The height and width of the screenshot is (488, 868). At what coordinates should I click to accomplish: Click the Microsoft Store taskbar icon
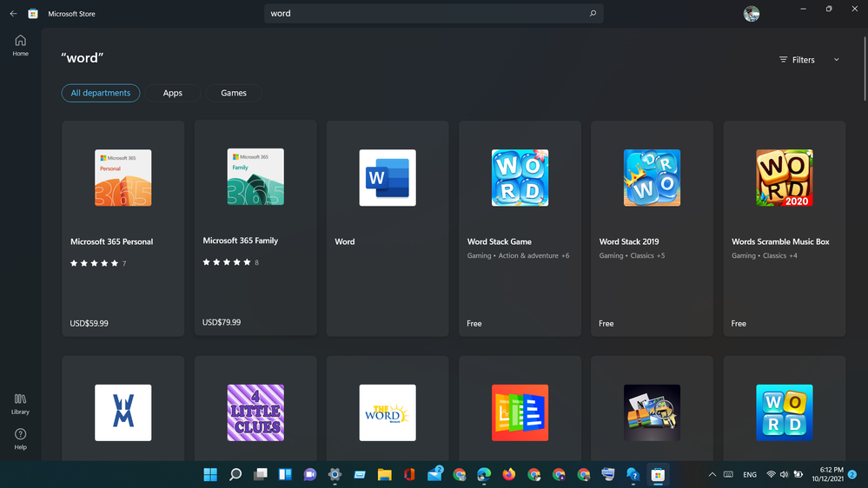[x=658, y=475]
